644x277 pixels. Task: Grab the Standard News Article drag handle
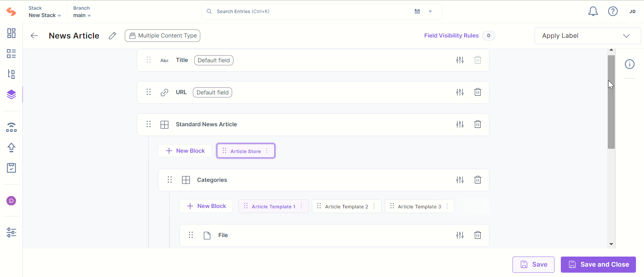pyautogui.click(x=149, y=124)
